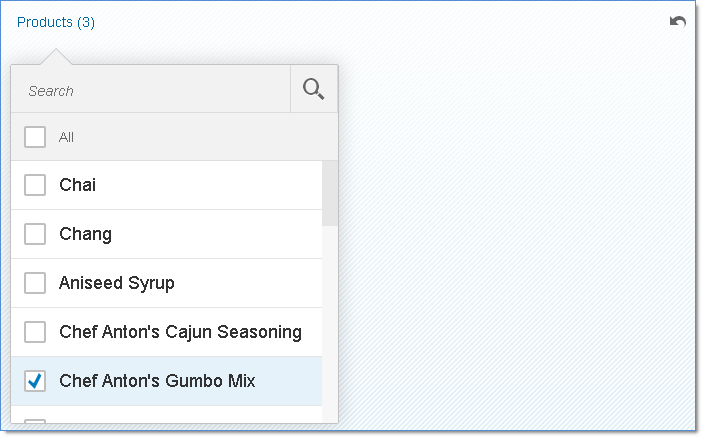
Task: Collapse the Products (3) dropdown
Action: (56, 22)
